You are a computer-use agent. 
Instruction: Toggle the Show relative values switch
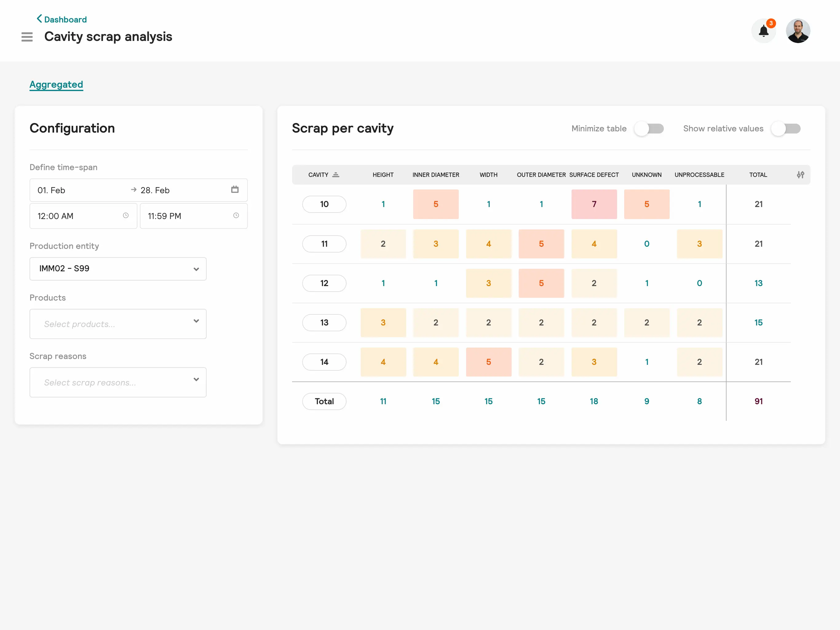[786, 129]
